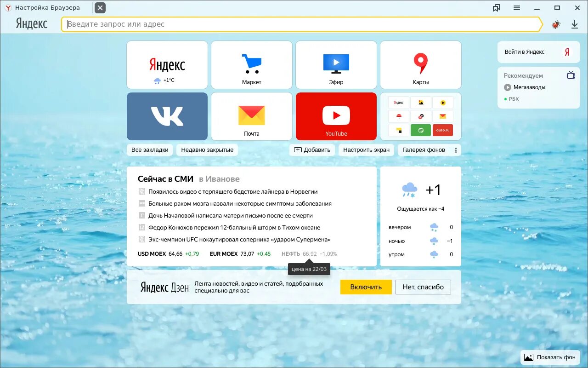Open news about симптомы рака мозга

click(240, 204)
